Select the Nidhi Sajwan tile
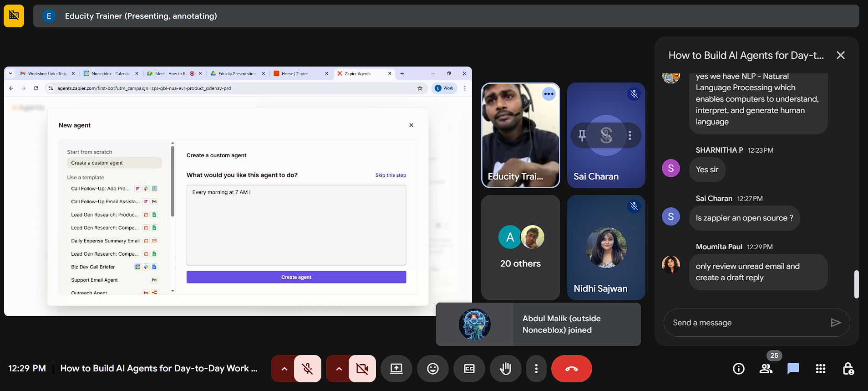Screen dimensions: 868x391 point(606,247)
